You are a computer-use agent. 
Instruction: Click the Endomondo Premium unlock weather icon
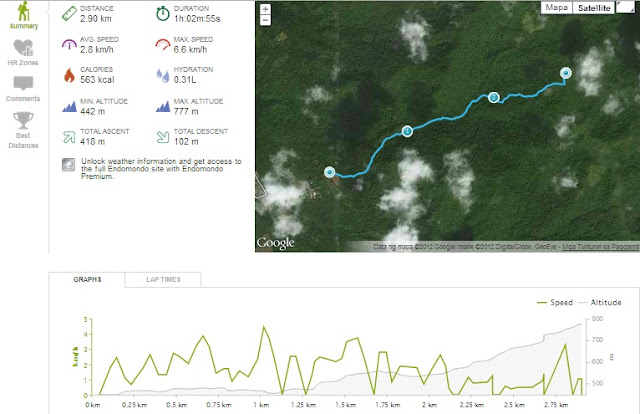69,165
